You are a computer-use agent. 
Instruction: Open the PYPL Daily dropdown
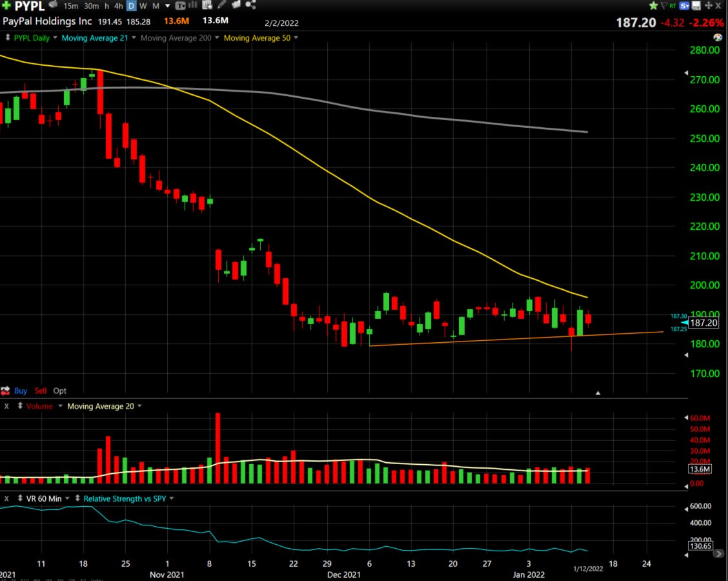(55, 37)
